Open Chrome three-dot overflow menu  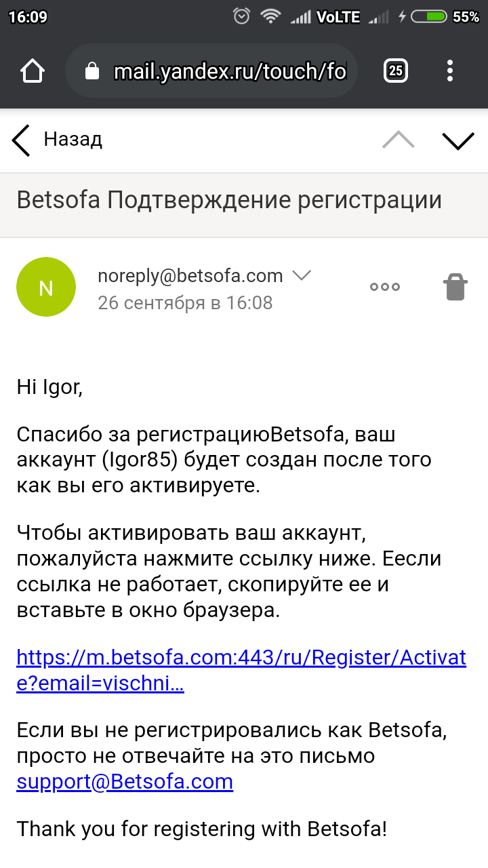click(x=450, y=71)
